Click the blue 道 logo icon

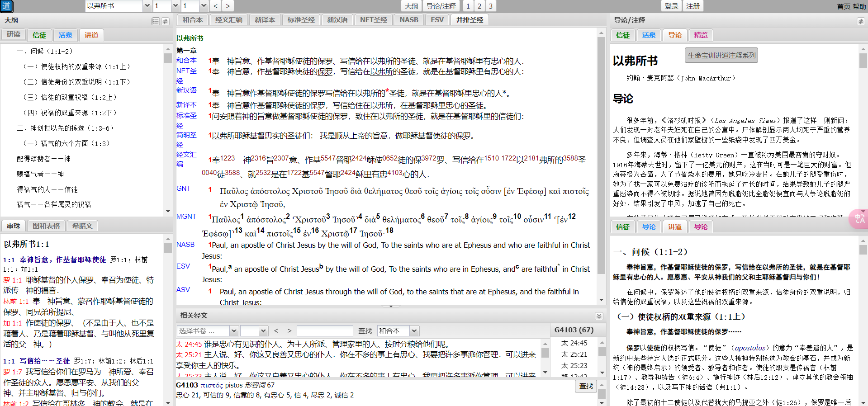pyautogui.click(x=6, y=6)
